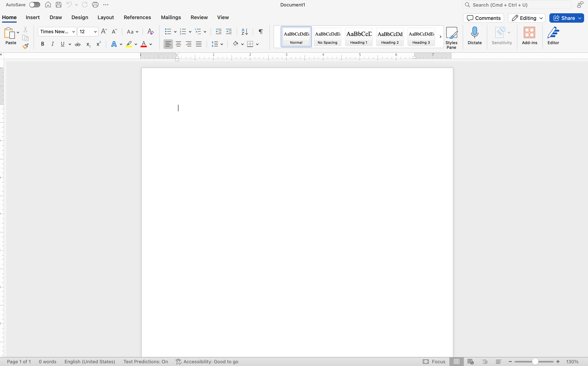Click the Format Painter brush icon
Screen dimensions: 588x366
[25, 46]
